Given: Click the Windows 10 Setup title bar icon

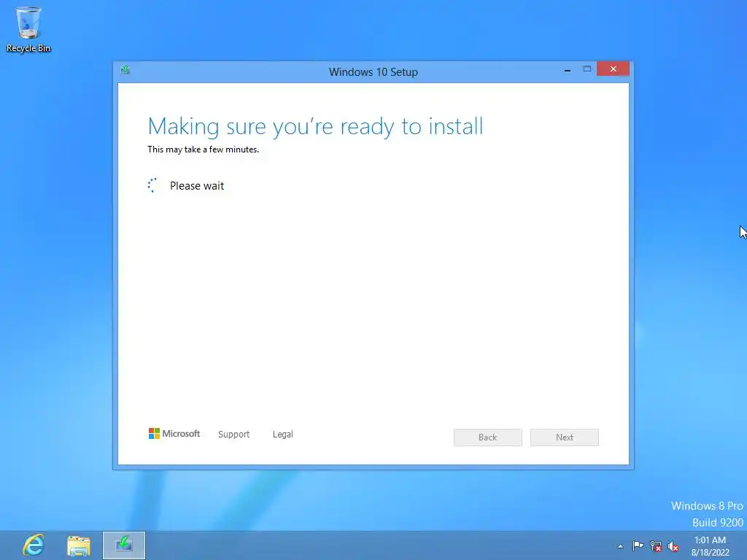Looking at the screenshot, I should [125, 71].
